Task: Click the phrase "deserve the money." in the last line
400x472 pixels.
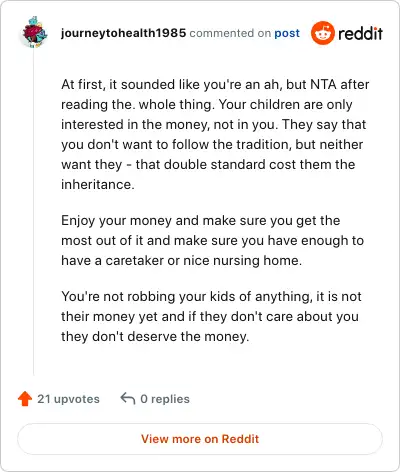Action: click(188, 336)
